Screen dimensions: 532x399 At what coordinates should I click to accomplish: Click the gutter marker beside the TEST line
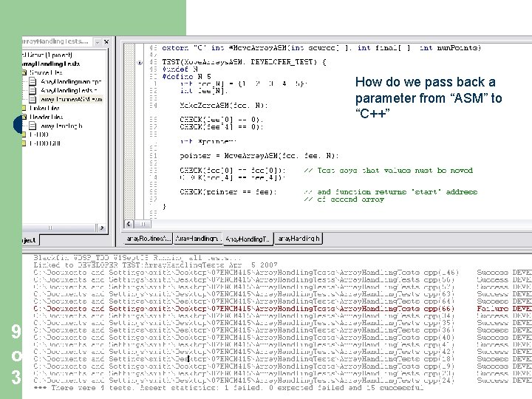[x=140, y=62]
